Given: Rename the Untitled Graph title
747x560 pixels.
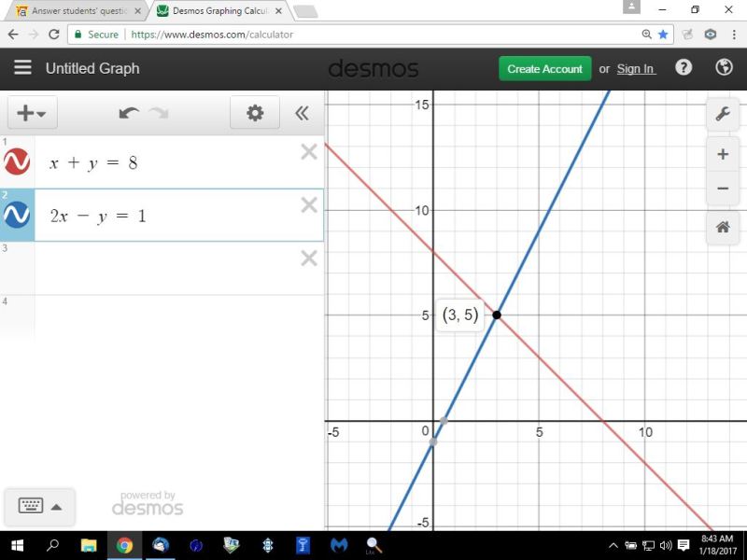Looking at the screenshot, I should (x=92, y=68).
